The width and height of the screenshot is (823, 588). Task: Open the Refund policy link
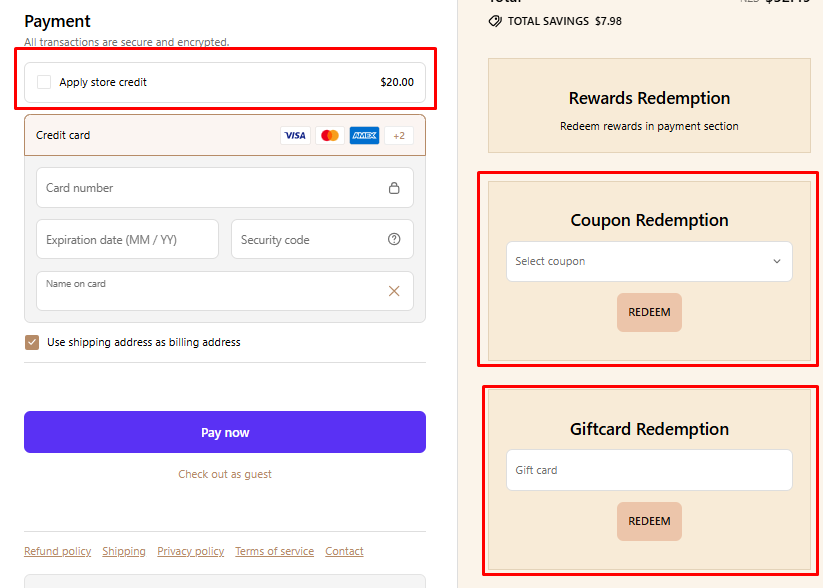57,551
